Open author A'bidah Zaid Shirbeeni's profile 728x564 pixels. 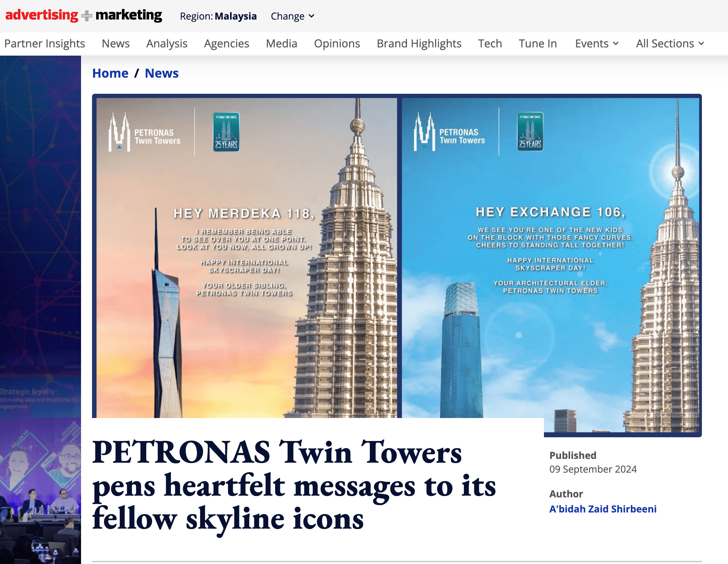(603, 509)
